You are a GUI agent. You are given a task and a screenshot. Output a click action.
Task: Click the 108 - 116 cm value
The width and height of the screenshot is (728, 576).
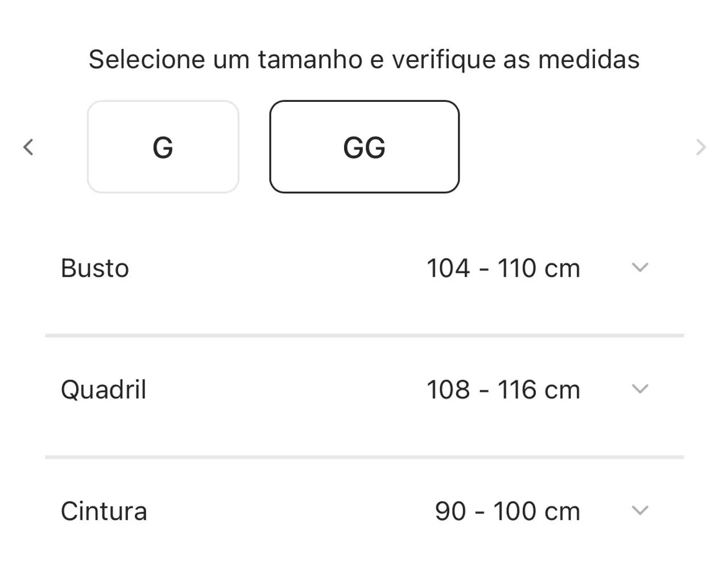coord(503,390)
